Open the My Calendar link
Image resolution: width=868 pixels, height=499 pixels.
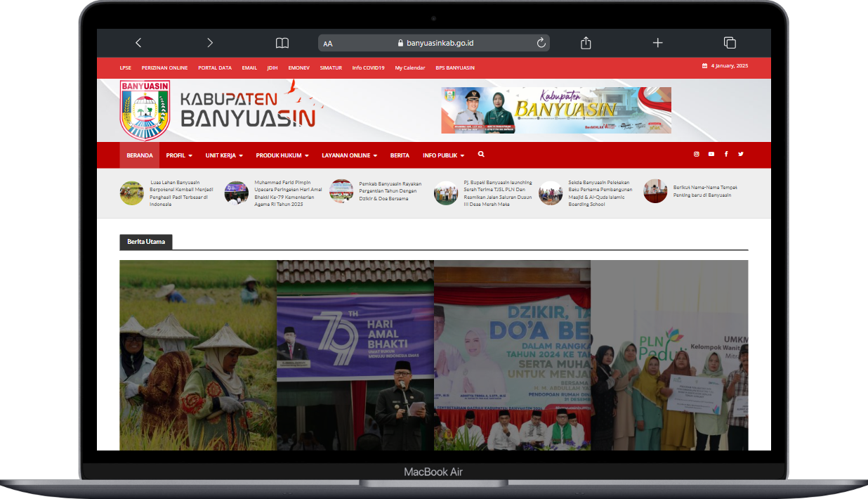point(410,68)
